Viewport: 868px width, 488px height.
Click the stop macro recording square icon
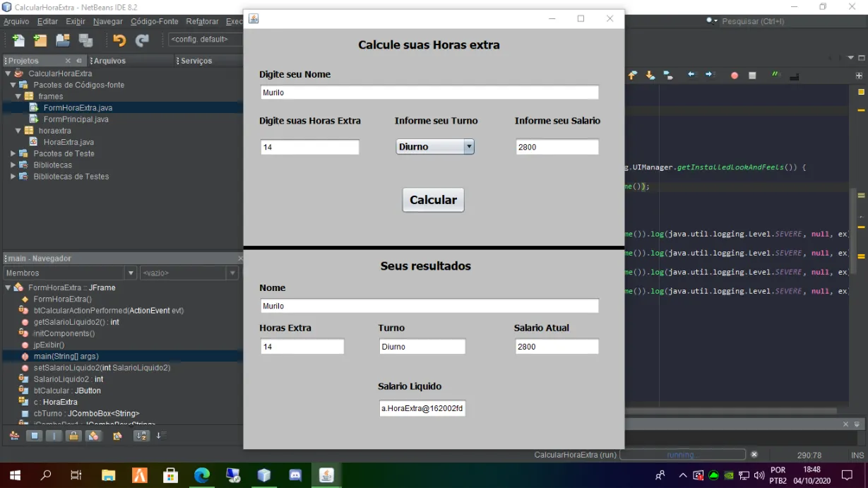pos(752,76)
